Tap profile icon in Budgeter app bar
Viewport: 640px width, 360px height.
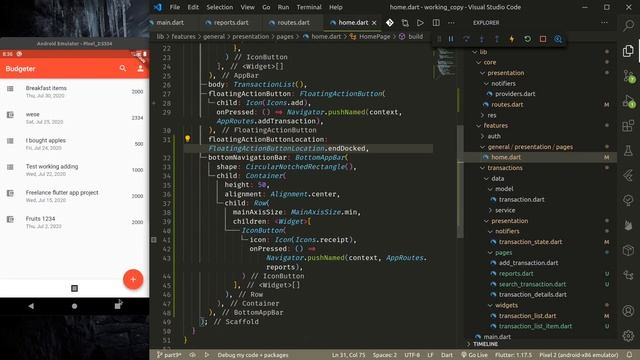click(140, 69)
